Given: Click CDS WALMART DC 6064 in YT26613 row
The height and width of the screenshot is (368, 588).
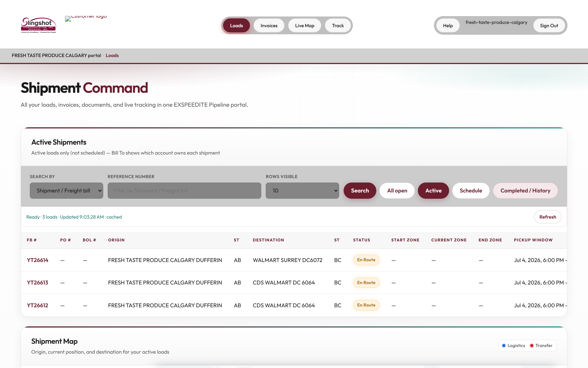Looking at the screenshot, I should point(284,283).
